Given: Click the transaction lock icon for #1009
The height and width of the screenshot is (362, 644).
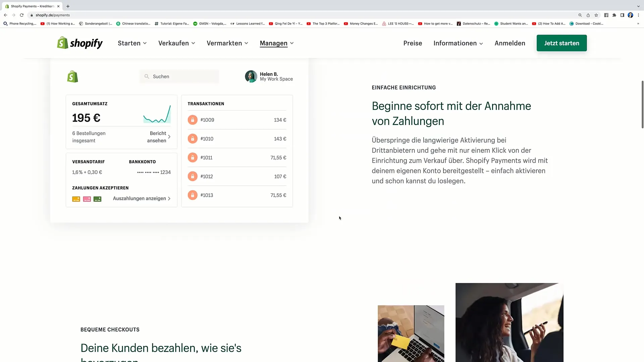Looking at the screenshot, I should 193,120.
